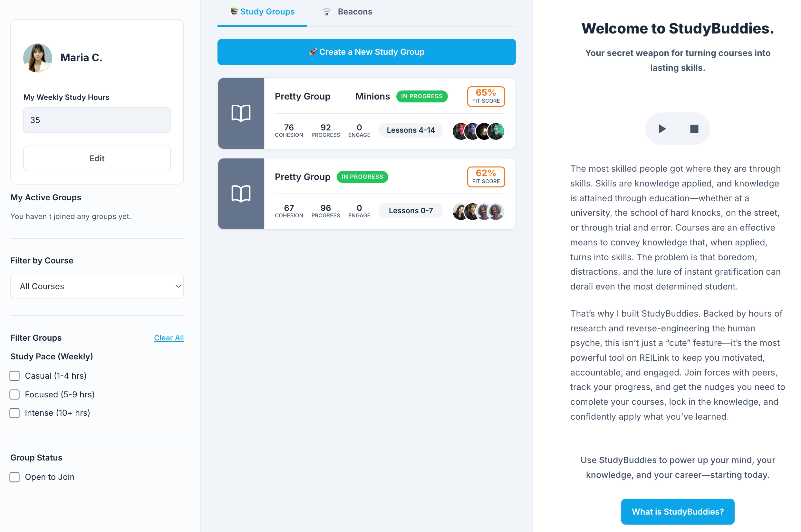Check the Focused (5-9 hrs) option

pos(14,394)
